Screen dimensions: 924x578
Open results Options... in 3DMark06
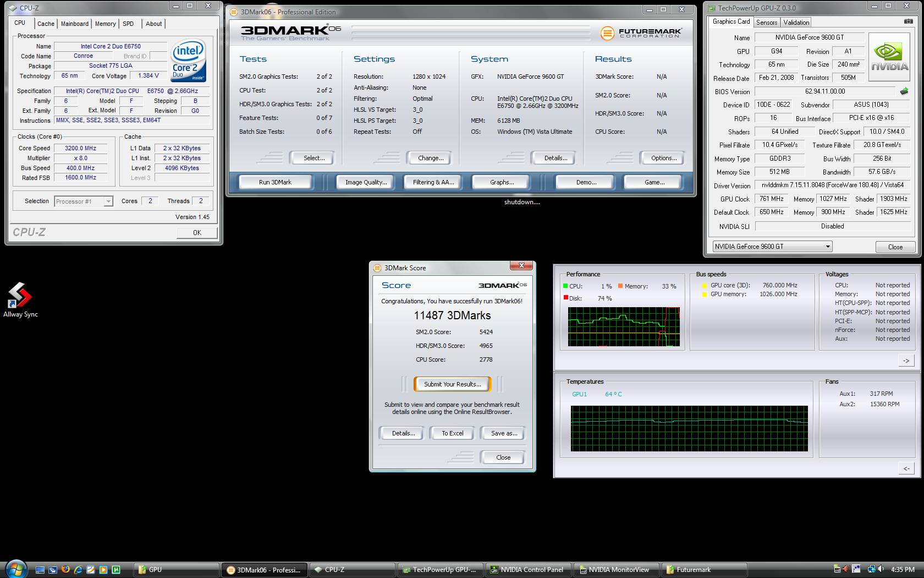tap(664, 158)
